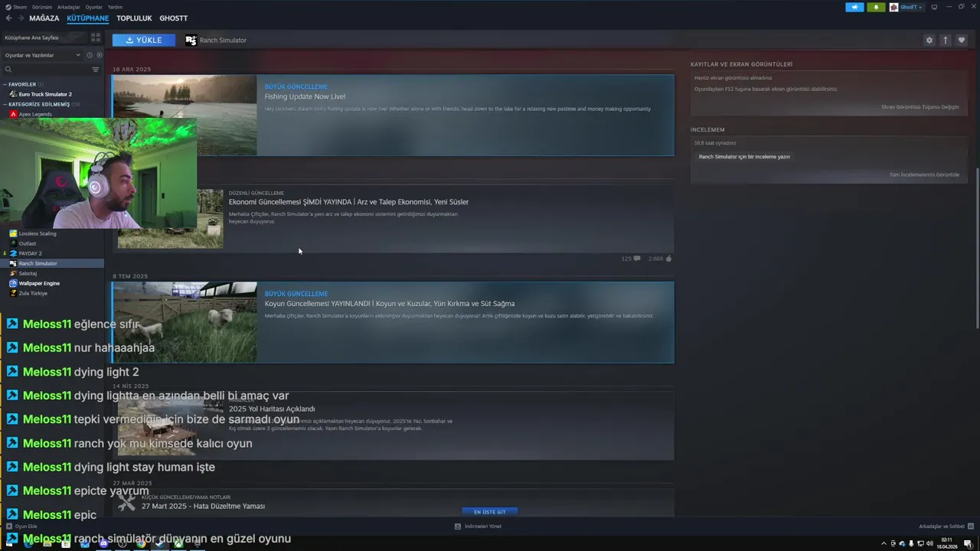Click the Ranch Simulator logo icon in header

click(191, 40)
